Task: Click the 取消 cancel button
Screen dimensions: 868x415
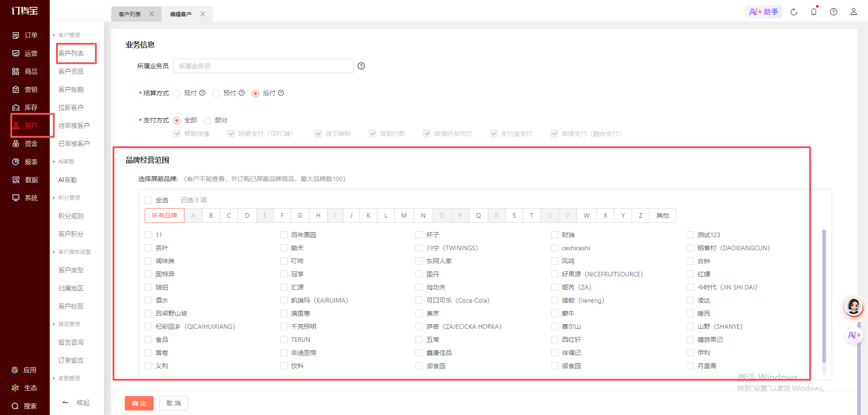Action: click(x=174, y=403)
